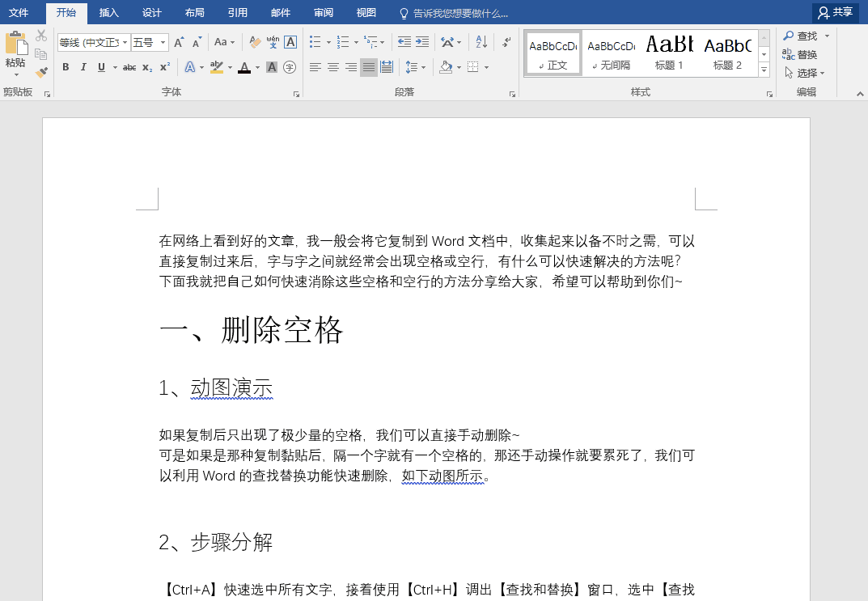Apply paragraph shading with the paint bucket
Viewport: 868px width, 601px height.
pos(446,67)
